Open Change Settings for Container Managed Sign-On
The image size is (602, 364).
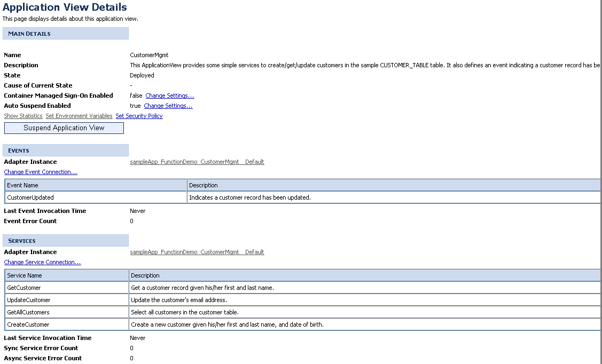170,96
